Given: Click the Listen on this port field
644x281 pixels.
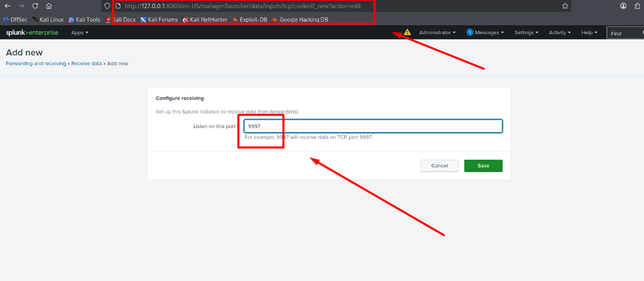Looking at the screenshot, I should coord(373,126).
